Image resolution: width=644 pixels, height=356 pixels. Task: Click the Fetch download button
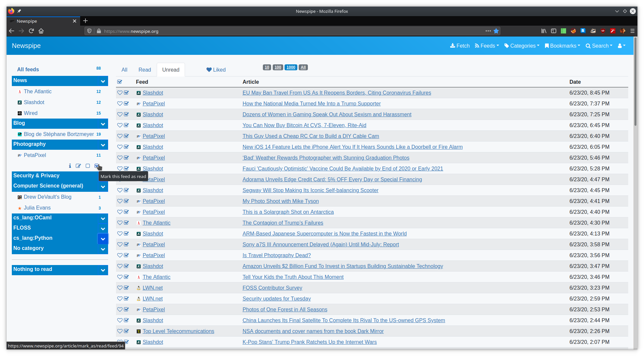point(460,46)
